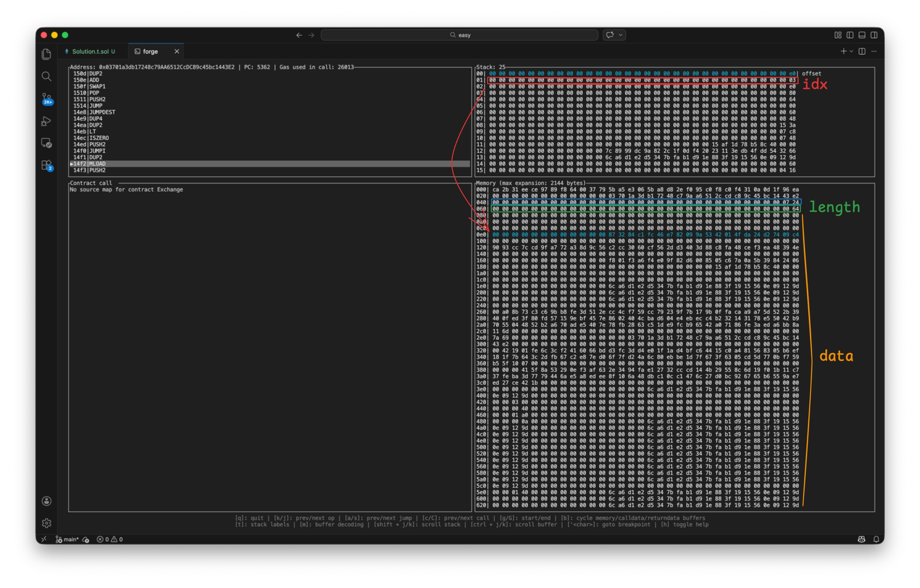Open the more actions ellipsis menu
The image size is (920, 588).
click(874, 52)
